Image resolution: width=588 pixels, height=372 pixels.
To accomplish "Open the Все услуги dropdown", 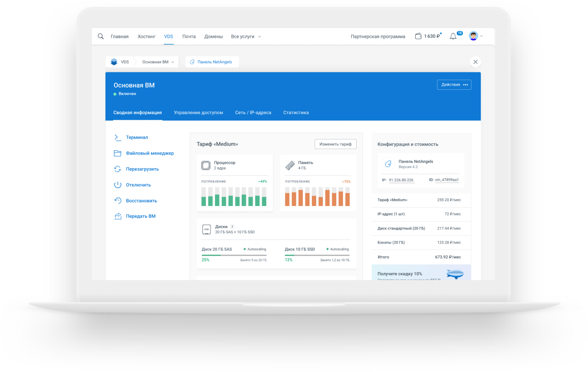I will [x=246, y=37].
